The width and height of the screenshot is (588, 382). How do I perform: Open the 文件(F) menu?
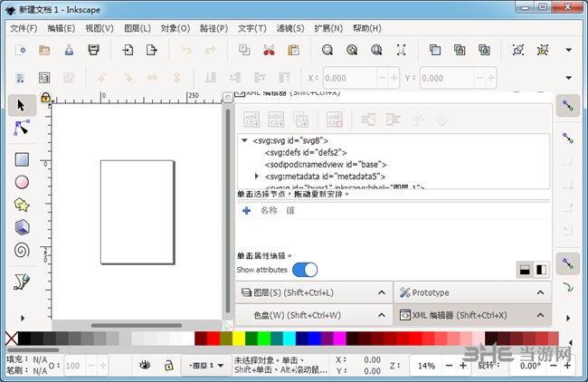[x=24, y=29]
